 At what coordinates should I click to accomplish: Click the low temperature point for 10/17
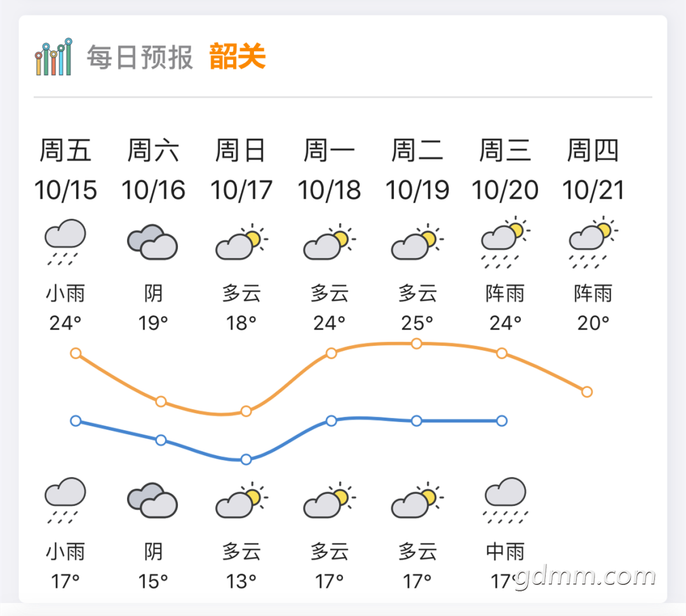point(246,459)
